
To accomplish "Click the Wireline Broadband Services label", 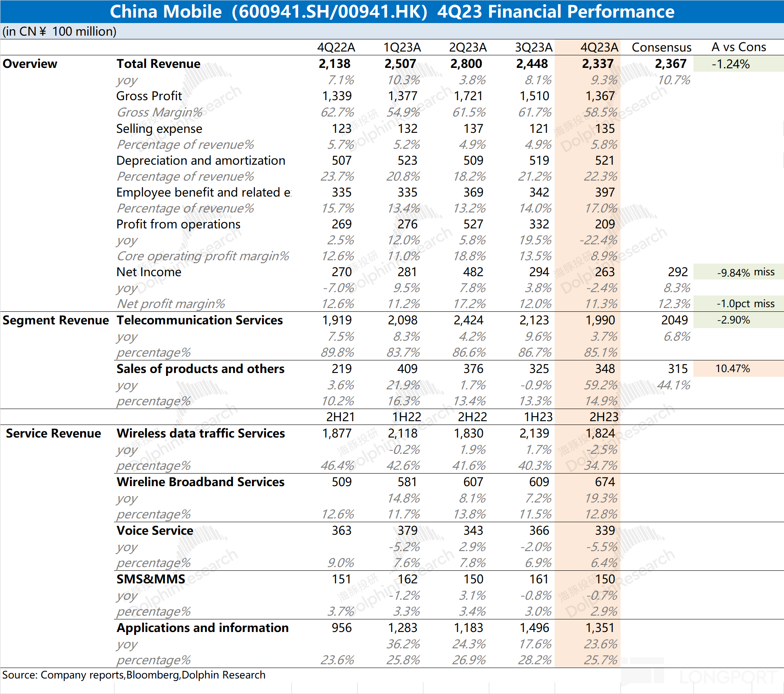I will [200, 482].
